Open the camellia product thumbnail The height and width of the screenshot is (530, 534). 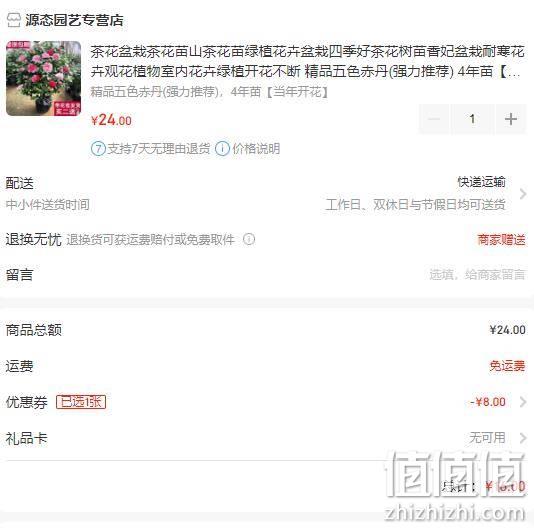click(44, 78)
